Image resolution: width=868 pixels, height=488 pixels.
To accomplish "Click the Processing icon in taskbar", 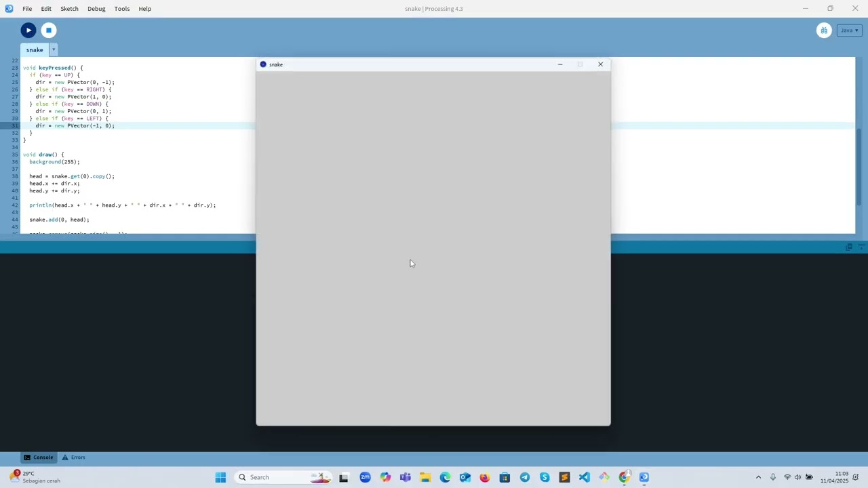I will tap(644, 477).
